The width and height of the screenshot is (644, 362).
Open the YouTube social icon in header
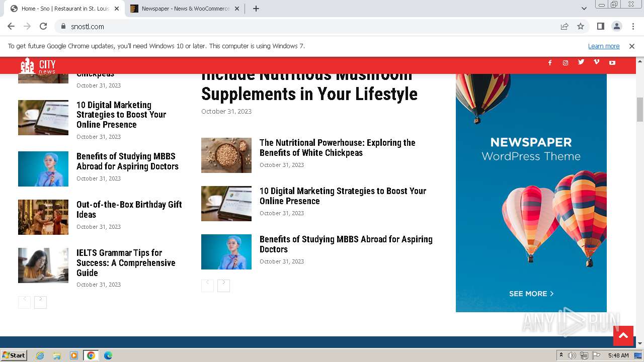[x=612, y=63]
